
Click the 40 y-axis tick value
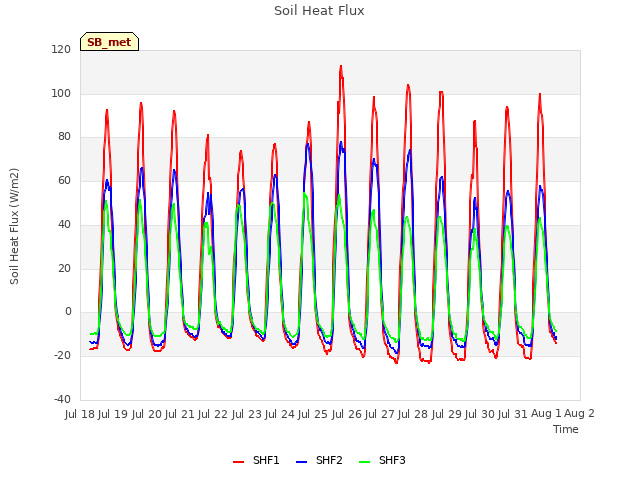click(64, 224)
